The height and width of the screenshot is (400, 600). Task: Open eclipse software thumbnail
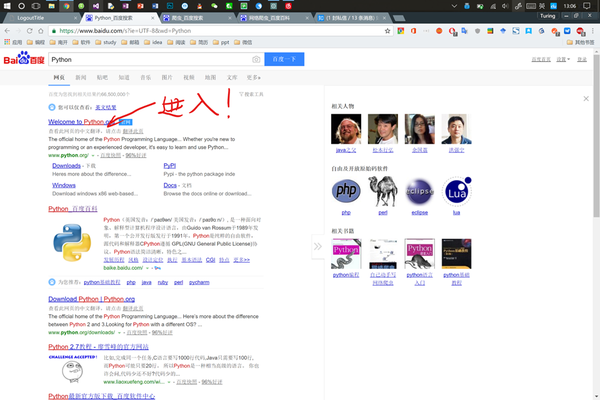[x=419, y=191]
